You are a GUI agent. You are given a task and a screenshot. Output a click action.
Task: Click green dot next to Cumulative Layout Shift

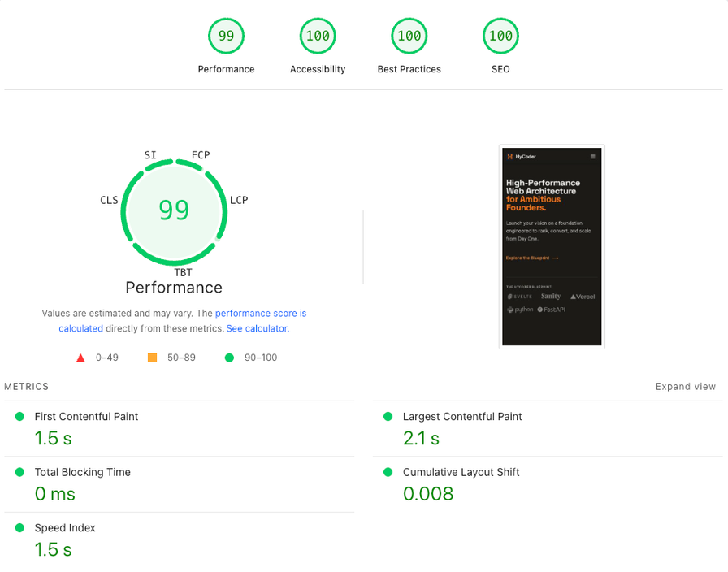click(x=388, y=472)
